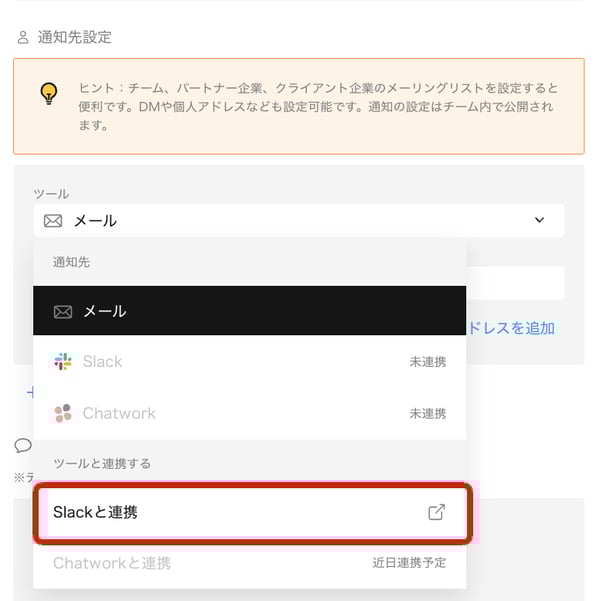Click the lightbulb hint icon

(x=49, y=94)
